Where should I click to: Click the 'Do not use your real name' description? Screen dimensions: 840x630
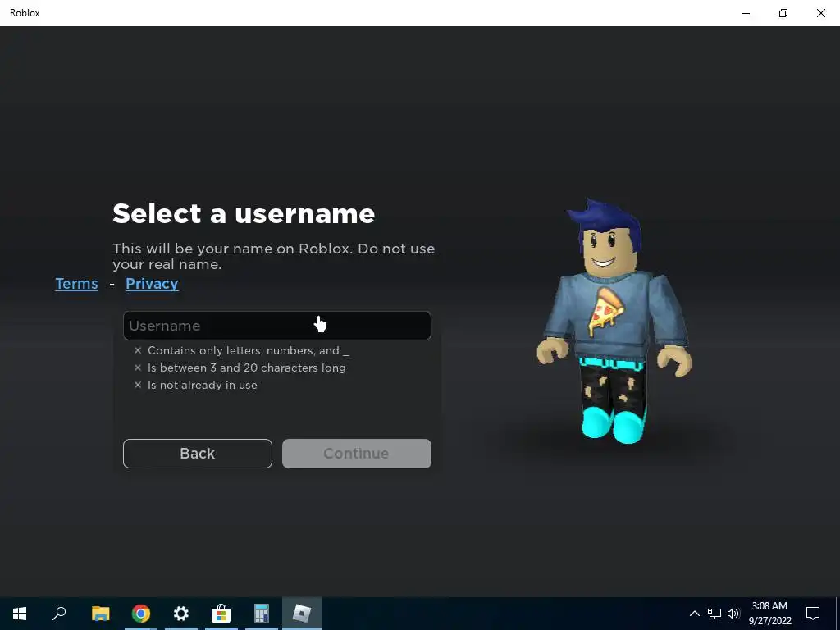pyautogui.click(x=273, y=256)
